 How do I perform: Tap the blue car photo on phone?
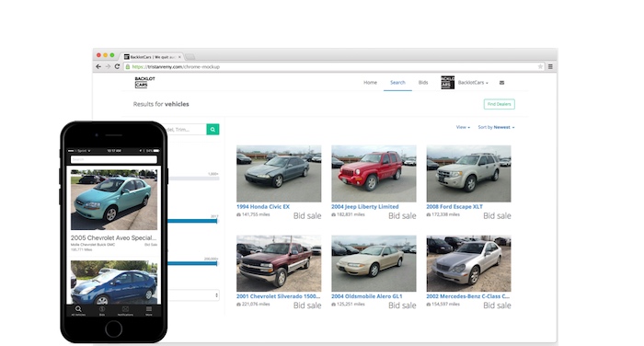(114, 283)
